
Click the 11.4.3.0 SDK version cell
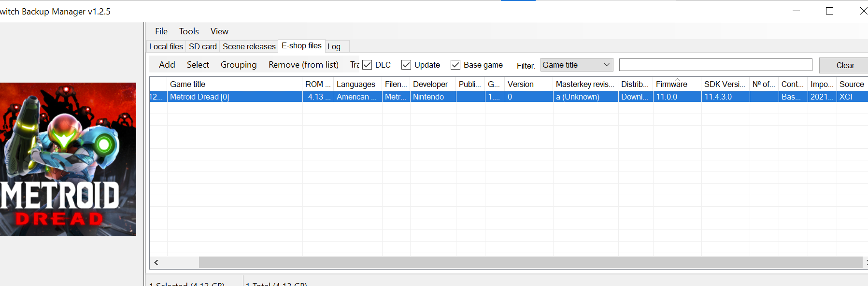click(726, 97)
